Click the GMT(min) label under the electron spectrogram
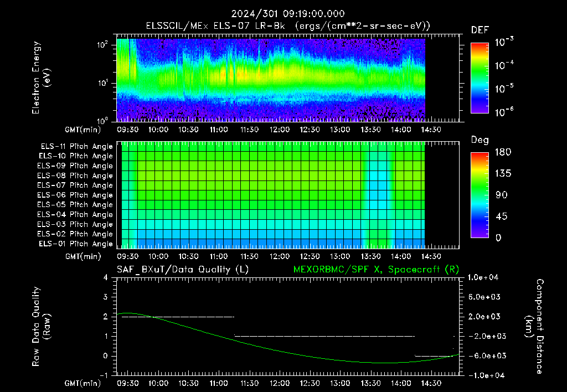 tap(83, 130)
